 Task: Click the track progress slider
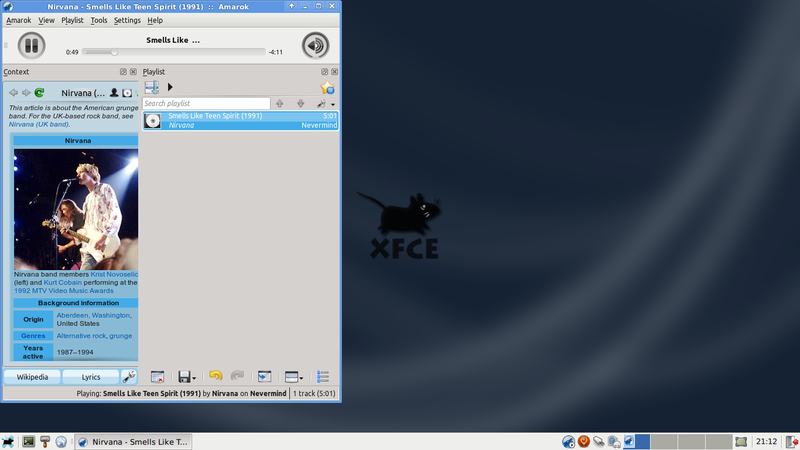(x=174, y=52)
